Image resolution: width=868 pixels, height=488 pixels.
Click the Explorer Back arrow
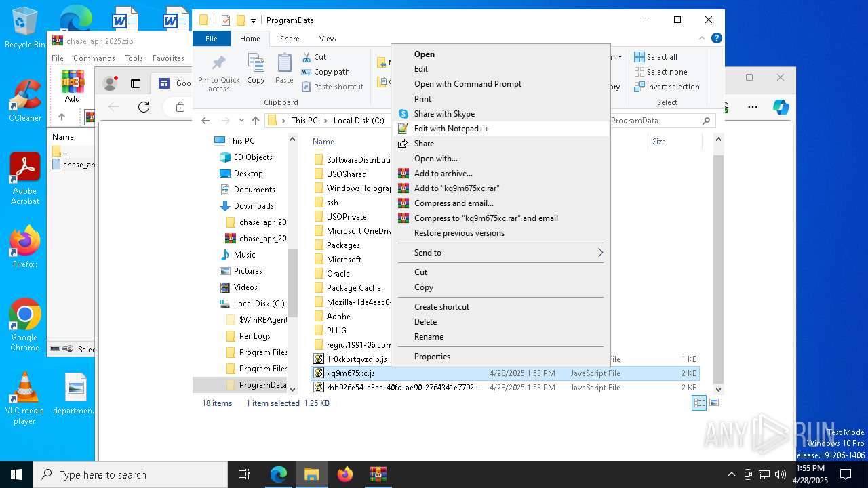(205, 121)
